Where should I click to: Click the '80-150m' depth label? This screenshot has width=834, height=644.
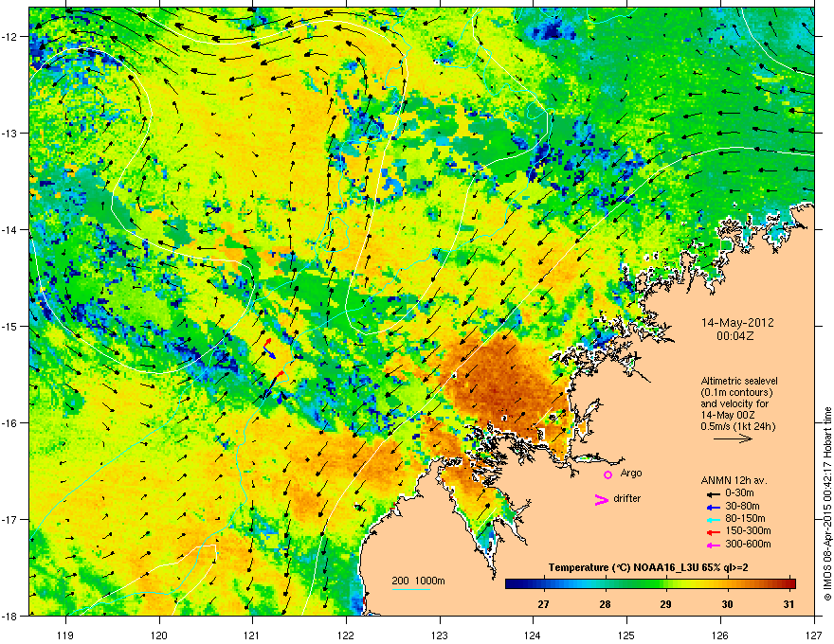pos(745,518)
